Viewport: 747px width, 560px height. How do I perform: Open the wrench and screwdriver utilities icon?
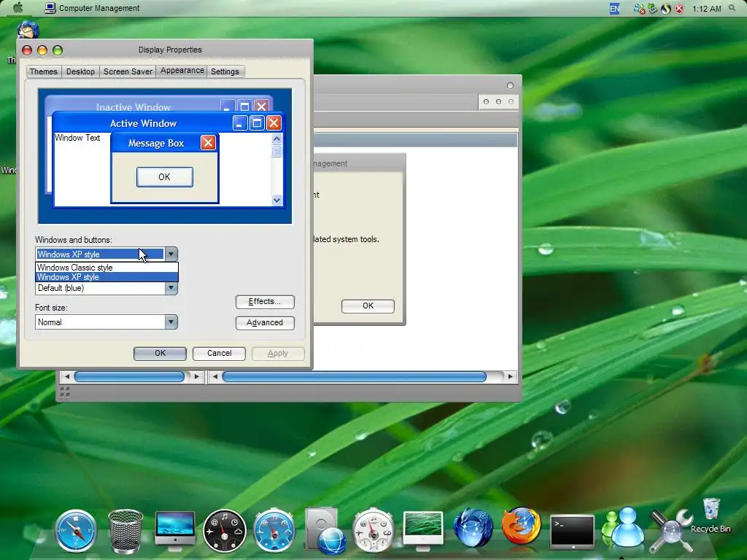click(672, 531)
